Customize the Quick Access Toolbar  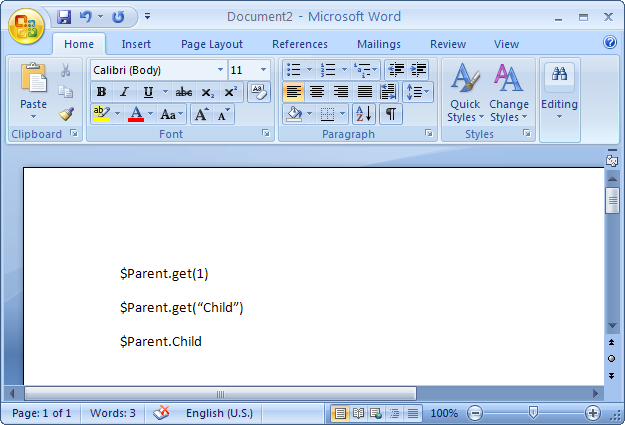tap(147, 16)
